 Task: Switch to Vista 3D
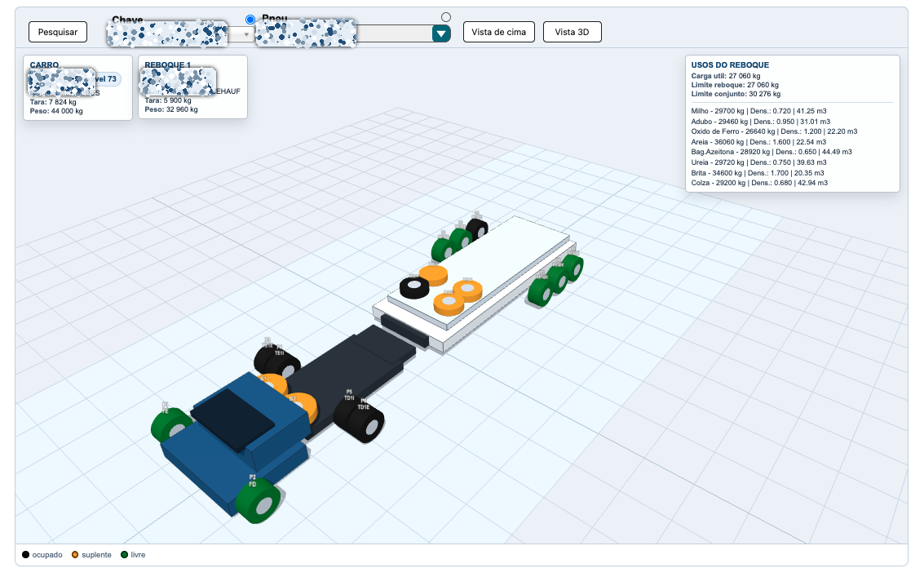pos(572,32)
